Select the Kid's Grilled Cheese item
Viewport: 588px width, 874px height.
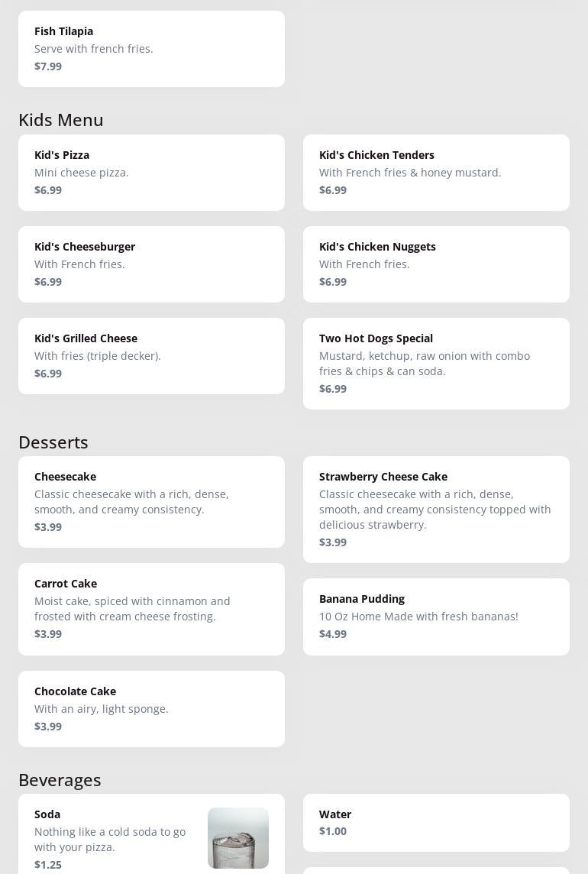pos(151,355)
